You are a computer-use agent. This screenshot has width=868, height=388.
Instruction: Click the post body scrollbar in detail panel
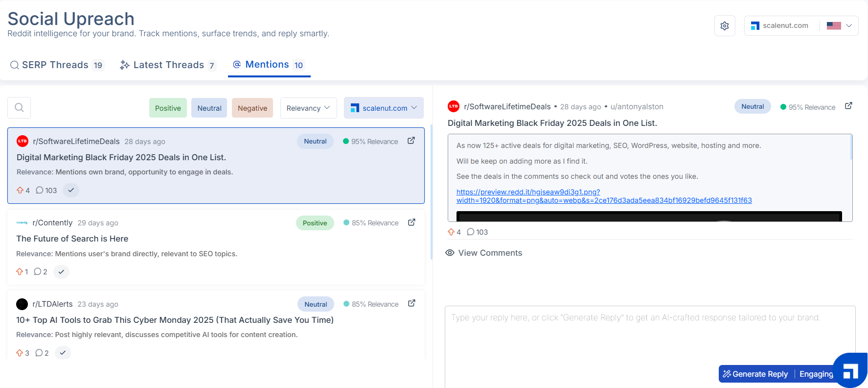pos(851,147)
